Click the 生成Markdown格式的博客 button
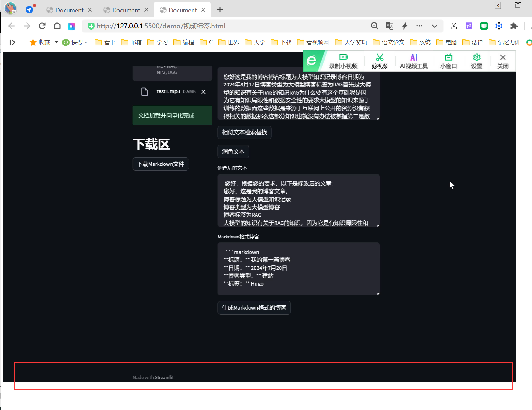The height and width of the screenshot is (410, 532). (254, 308)
